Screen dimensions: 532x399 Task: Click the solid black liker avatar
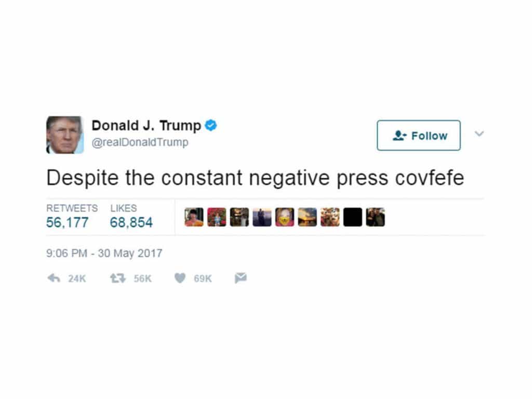[x=353, y=217]
